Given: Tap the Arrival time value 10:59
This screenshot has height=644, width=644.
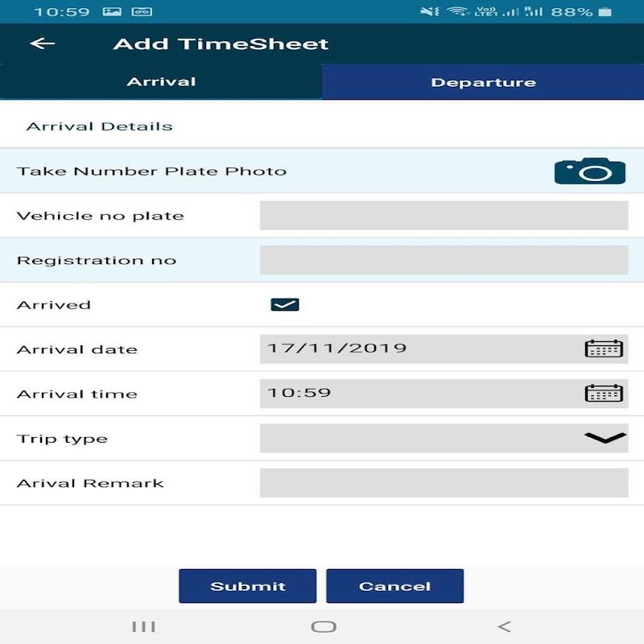Looking at the screenshot, I should coord(299,393).
